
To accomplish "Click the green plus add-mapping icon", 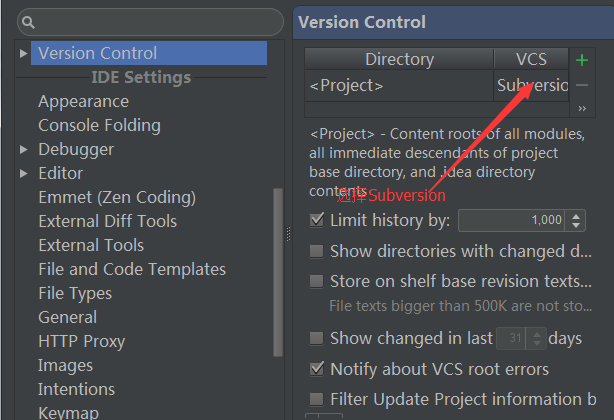I will (582, 60).
